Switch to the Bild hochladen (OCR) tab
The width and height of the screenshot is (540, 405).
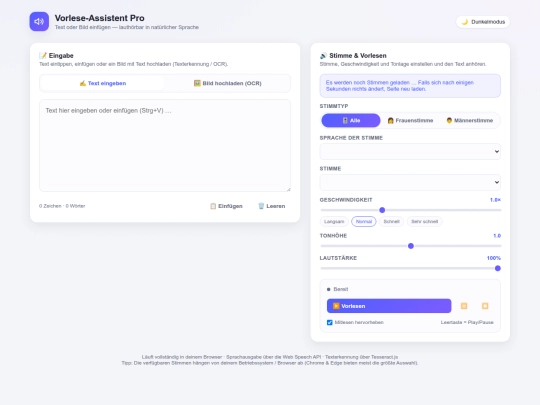[227, 83]
